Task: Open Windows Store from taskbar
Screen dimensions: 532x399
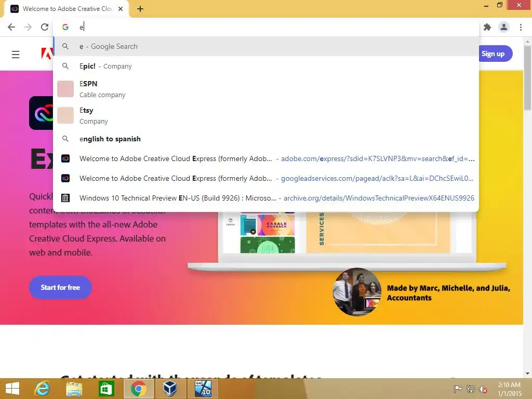Action: coord(106,389)
